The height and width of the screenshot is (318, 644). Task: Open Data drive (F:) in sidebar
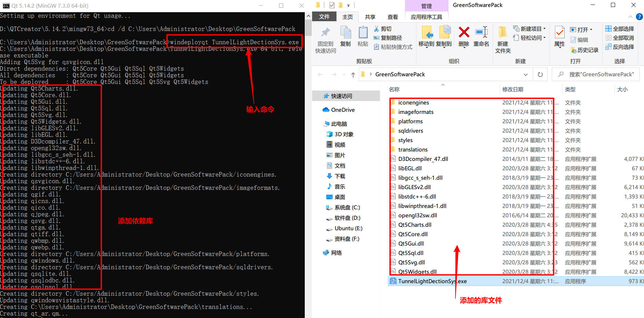[x=342, y=239]
